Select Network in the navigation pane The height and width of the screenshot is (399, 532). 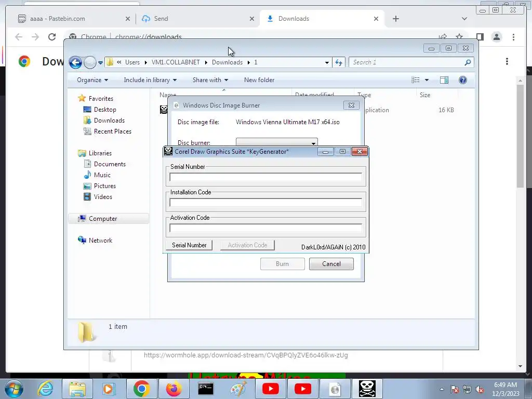pos(100,240)
